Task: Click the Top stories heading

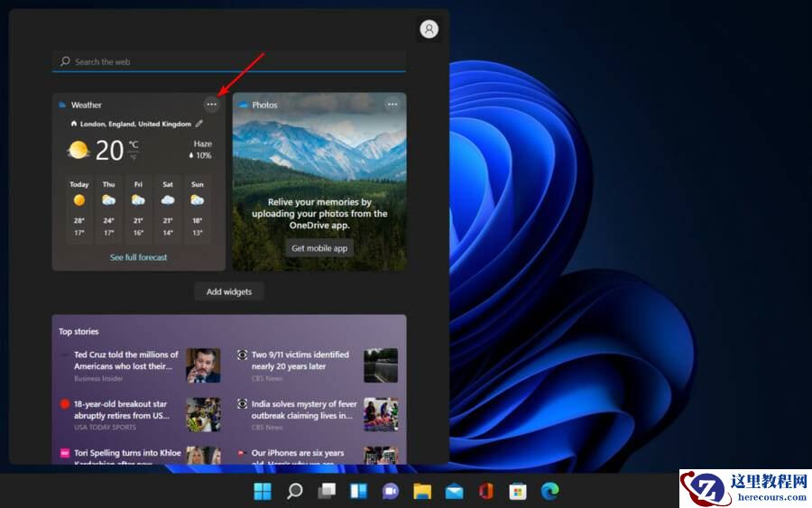Action: click(x=78, y=331)
